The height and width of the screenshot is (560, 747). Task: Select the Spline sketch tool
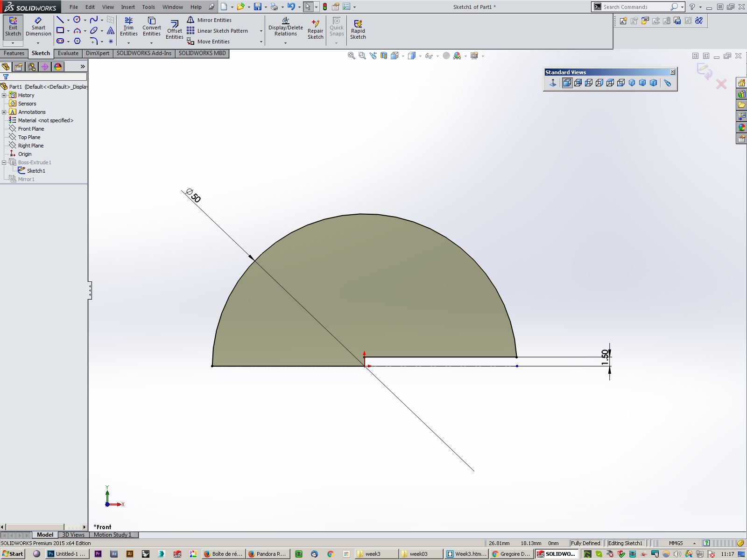[x=94, y=20]
